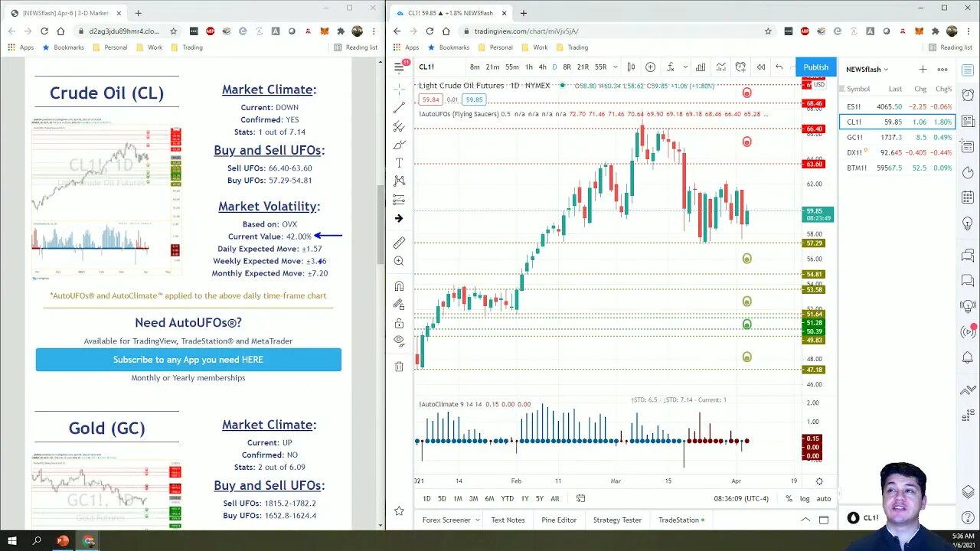Open the pitchfork tools
980x551 pixels.
coord(399,126)
